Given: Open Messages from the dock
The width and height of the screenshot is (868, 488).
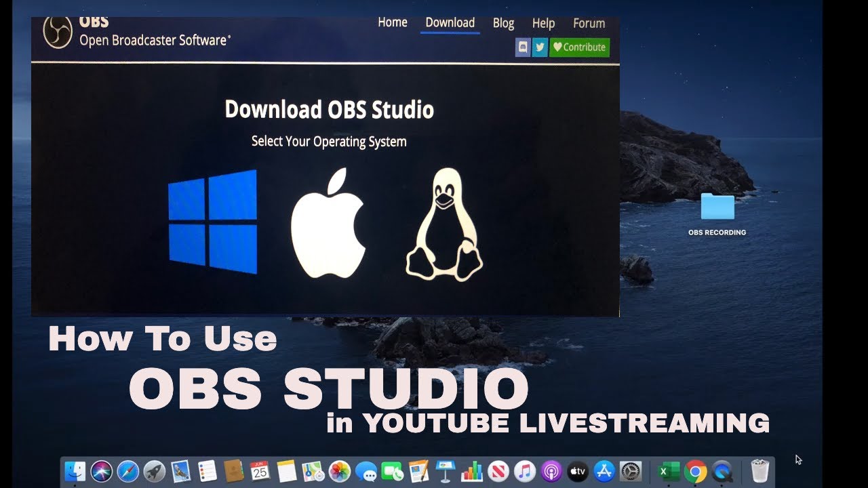Looking at the screenshot, I should [366, 471].
